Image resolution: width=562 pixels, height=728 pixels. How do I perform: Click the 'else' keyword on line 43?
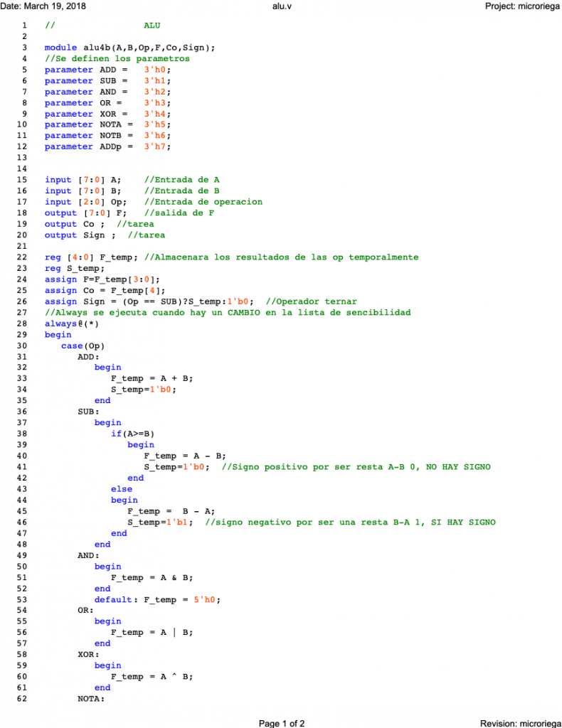click(x=122, y=489)
